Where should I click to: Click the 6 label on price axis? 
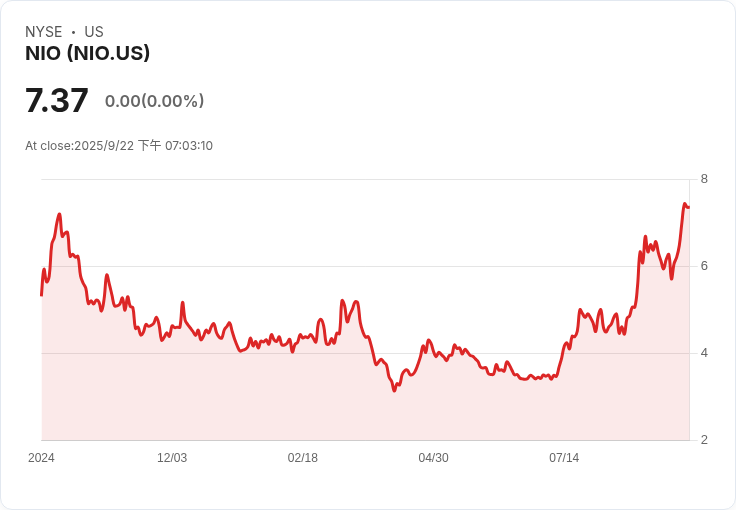click(x=704, y=266)
